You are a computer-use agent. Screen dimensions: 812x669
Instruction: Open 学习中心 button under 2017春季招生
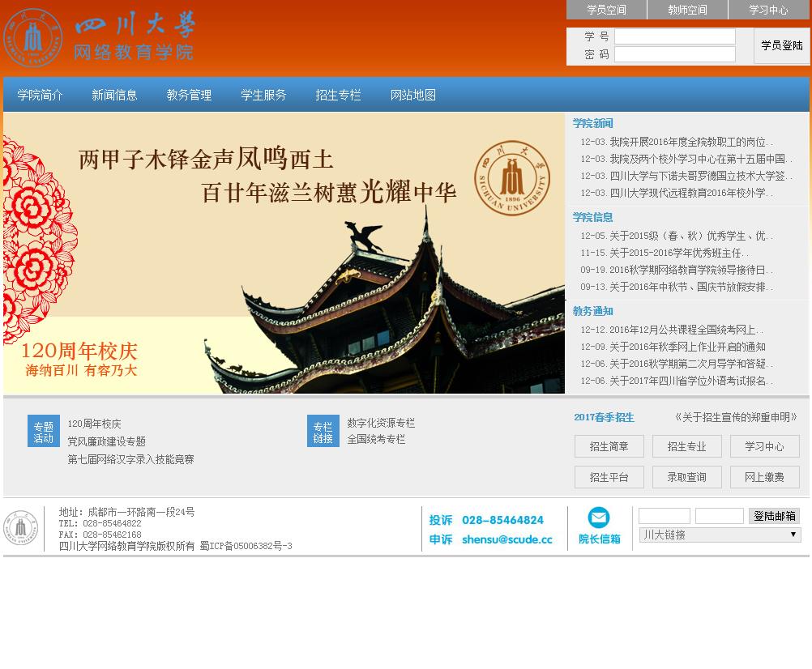[764, 446]
